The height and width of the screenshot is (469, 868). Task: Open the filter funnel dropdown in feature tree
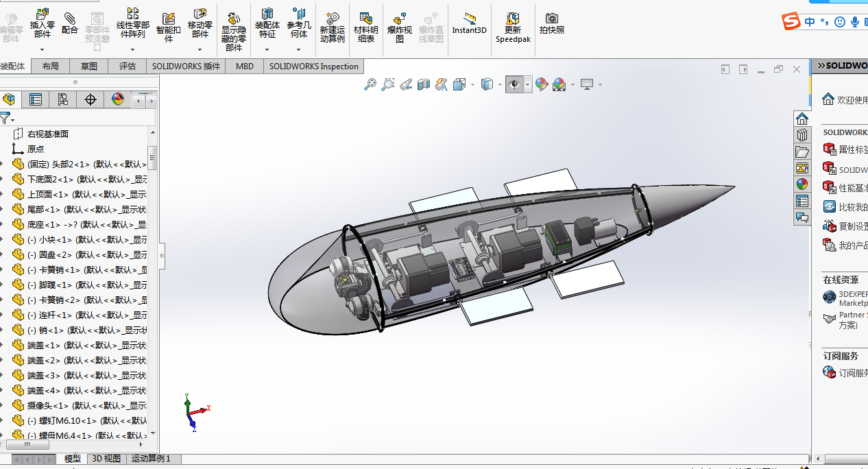tap(12, 121)
